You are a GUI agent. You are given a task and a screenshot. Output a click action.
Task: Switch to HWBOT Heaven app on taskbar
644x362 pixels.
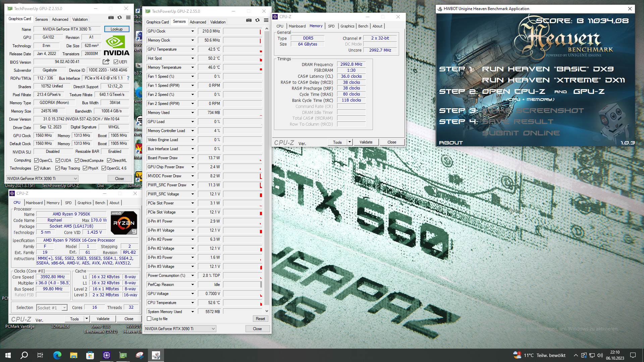(156, 355)
